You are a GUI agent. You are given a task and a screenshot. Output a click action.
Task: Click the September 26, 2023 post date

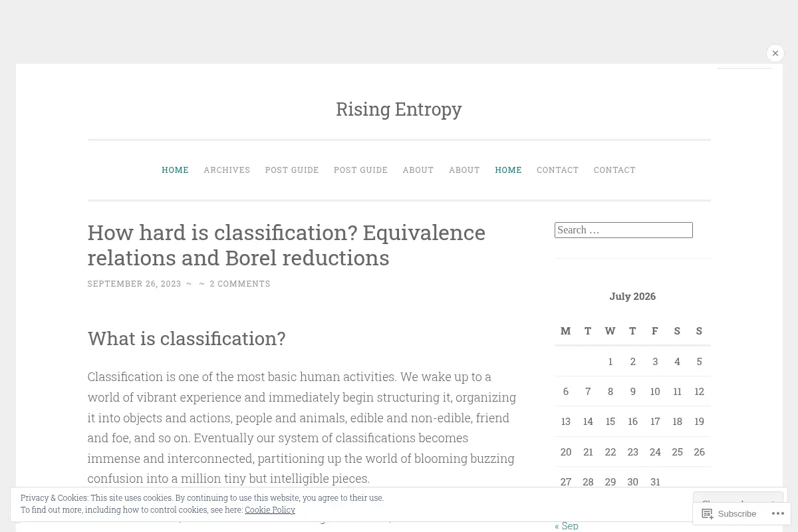[x=134, y=283]
